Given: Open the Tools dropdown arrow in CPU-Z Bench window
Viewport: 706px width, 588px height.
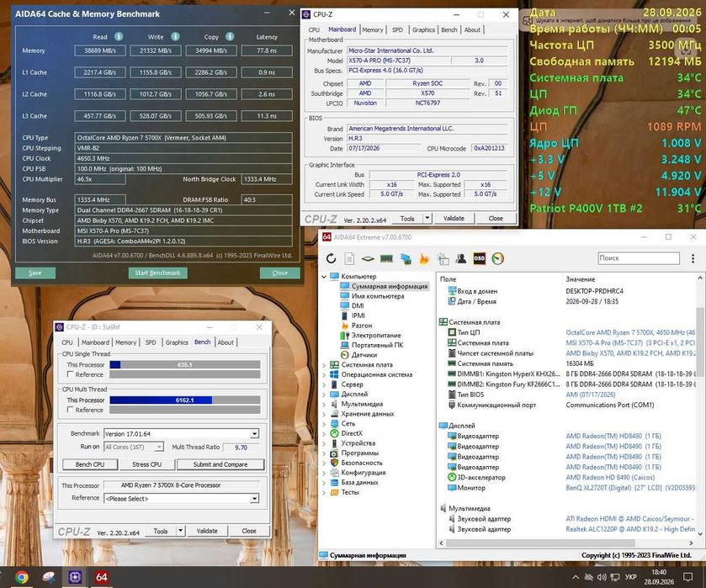Looking at the screenshot, I should tap(181, 531).
